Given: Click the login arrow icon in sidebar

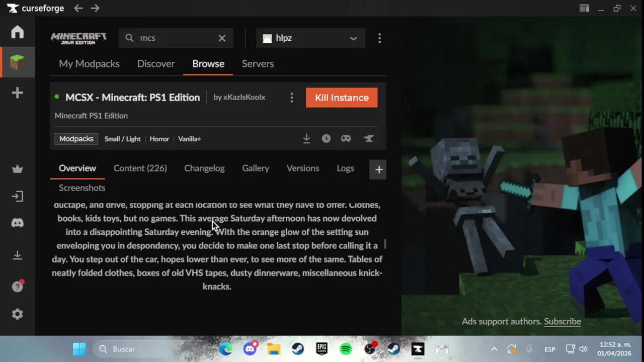Looking at the screenshot, I should click(18, 196).
